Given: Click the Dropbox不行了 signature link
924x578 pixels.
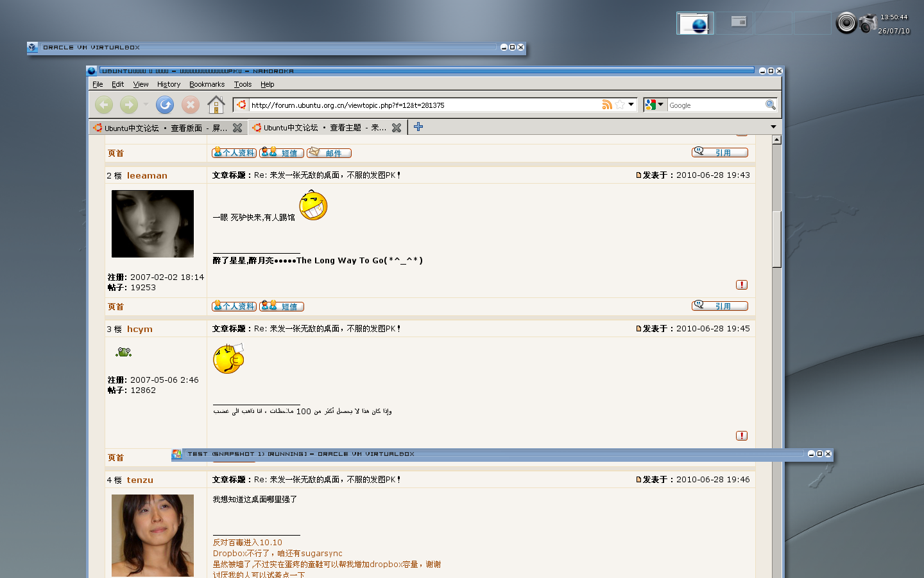Looking at the screenshot, I should click(277, 553).
